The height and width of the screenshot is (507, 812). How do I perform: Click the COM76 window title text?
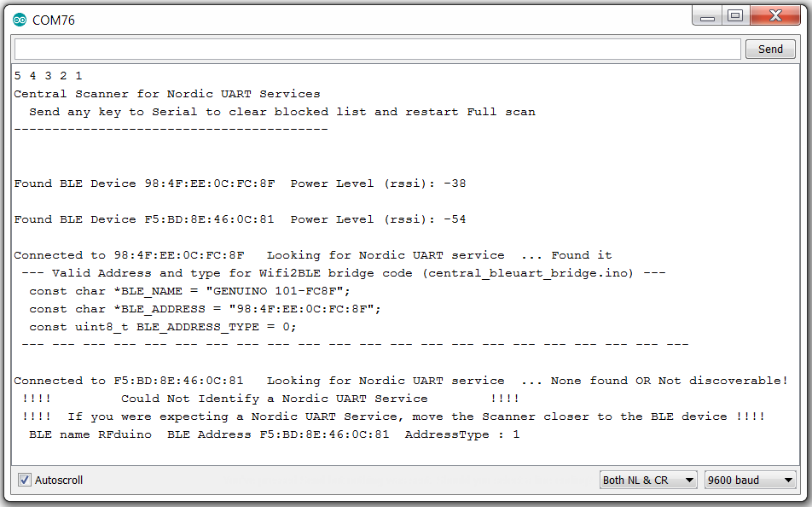[54, 20]
